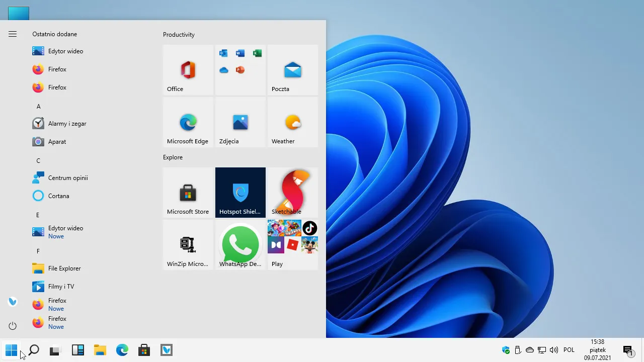This screenshot has width=644, height=362.
Task: Launch Microsoft Edge from taskbar
Action: 122,350
